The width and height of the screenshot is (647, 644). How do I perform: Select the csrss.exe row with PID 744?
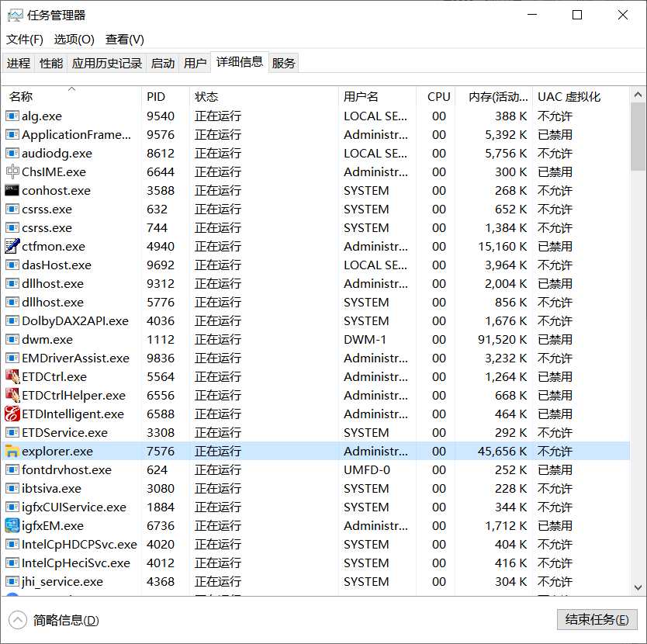pyautogui.click(x=316, y=227)
